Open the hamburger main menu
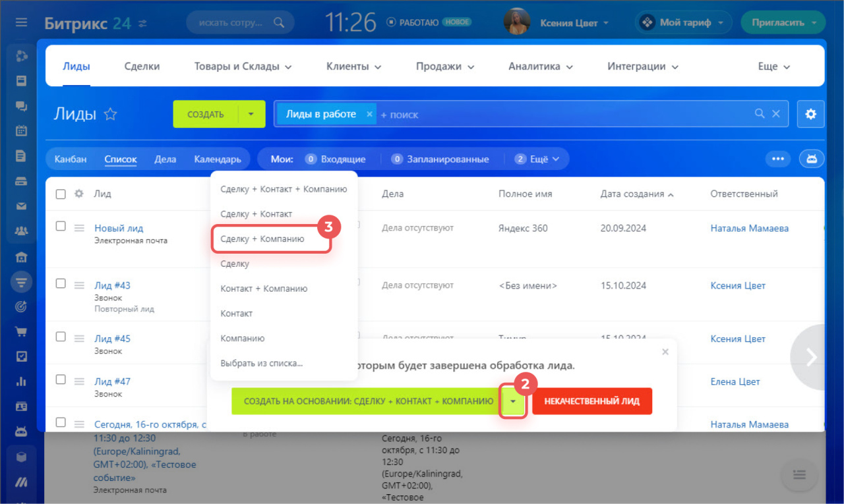Viewport: 844px width, 504px height. click(x=22, y=22)
